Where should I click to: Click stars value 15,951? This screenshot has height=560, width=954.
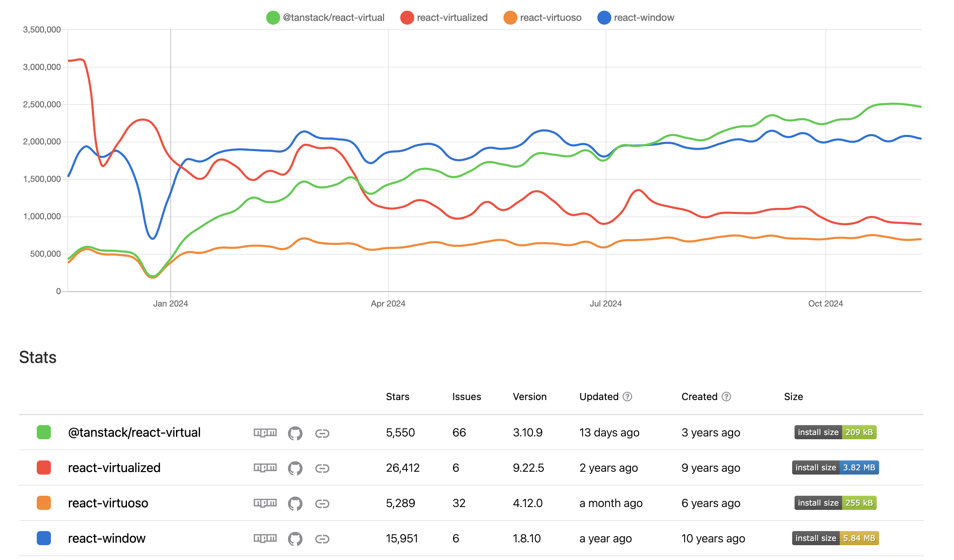(402, 538)
